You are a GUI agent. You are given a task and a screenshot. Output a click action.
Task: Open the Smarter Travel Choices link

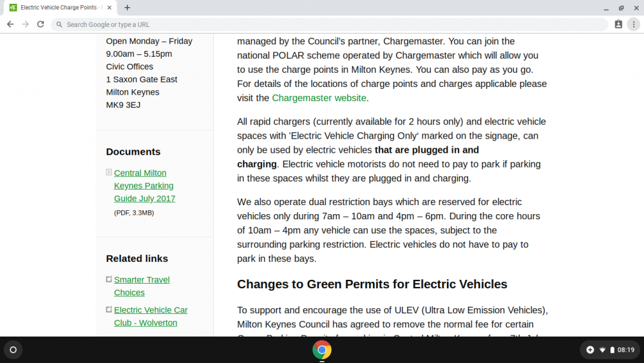142,286
